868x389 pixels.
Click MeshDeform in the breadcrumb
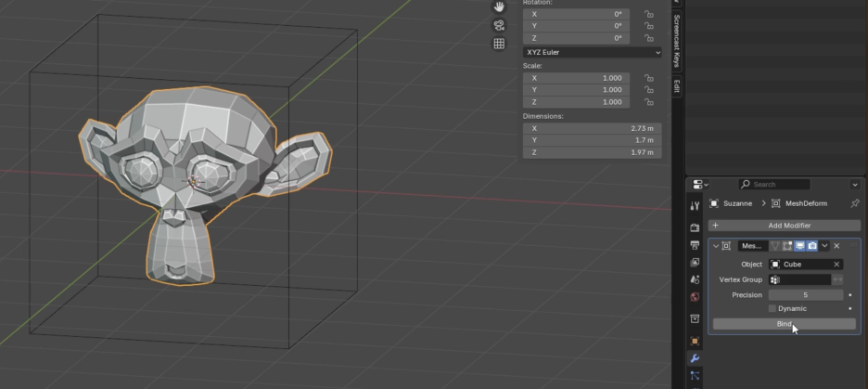pyautogui.click(x=806, y=203)
